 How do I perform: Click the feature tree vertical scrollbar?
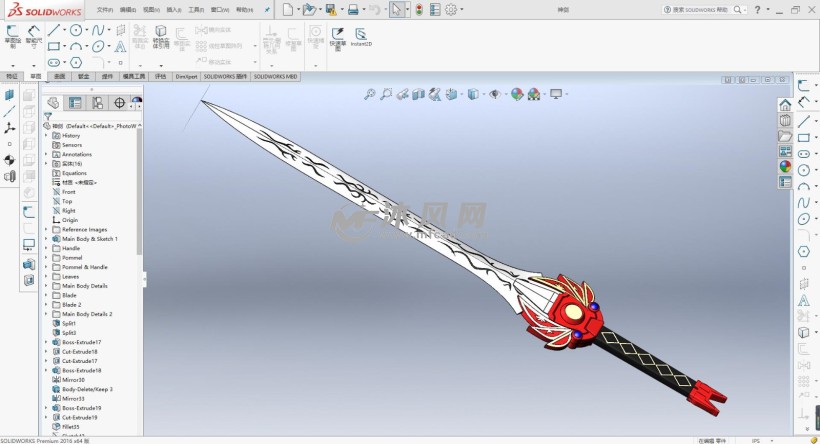(x=140, y=191)
